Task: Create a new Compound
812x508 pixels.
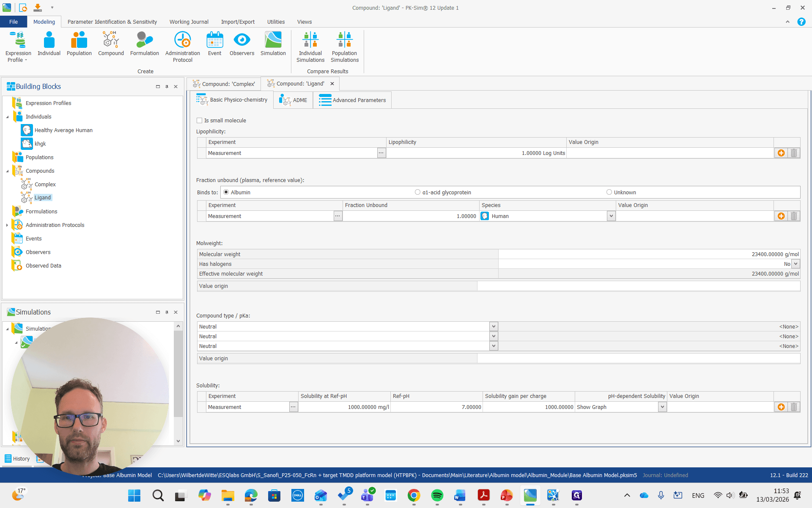Action: coord(111,44)
